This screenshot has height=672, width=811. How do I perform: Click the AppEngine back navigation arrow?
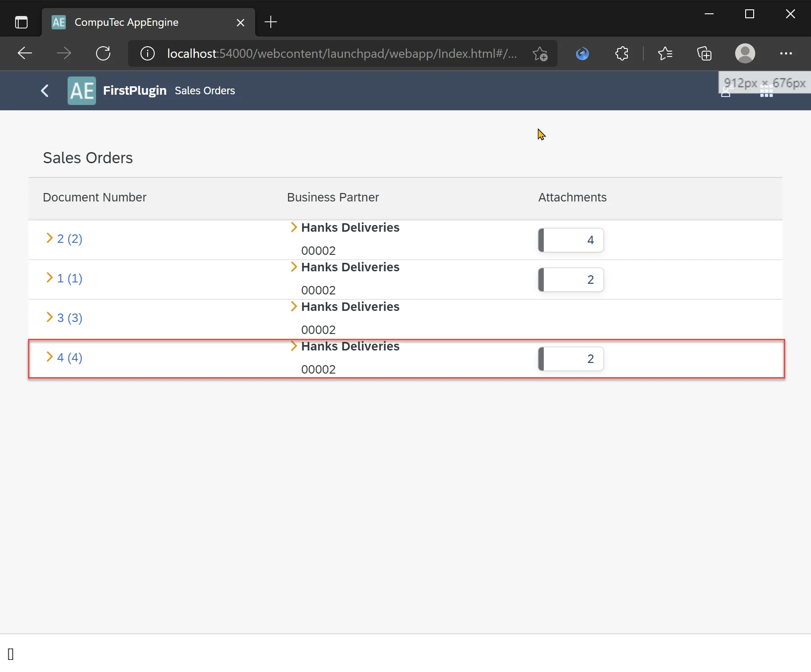pyautogui.click(x=44, y=91)
